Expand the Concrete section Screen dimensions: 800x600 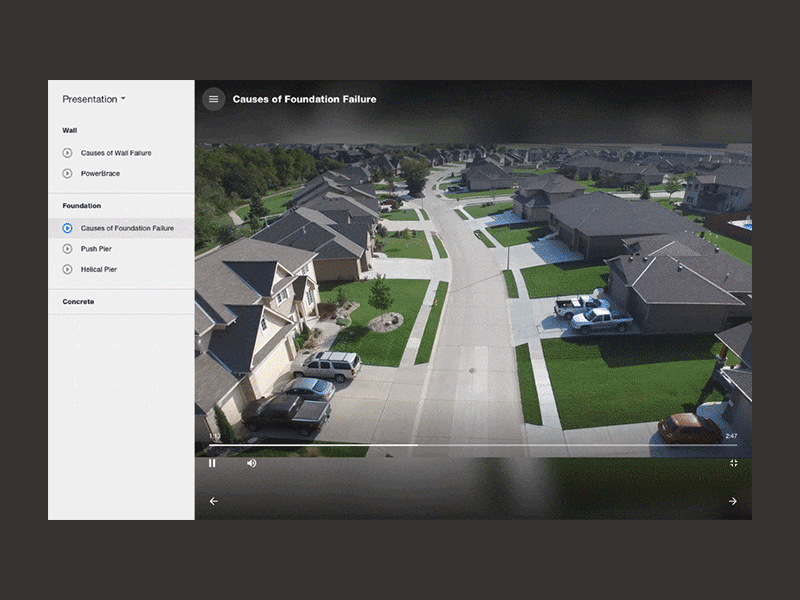(78, 302)
